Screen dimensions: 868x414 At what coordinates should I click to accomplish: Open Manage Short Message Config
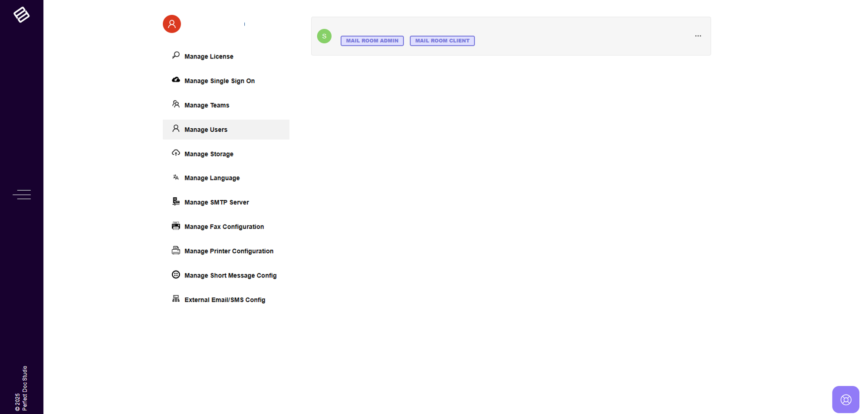pyautogui.click(x=230, y=275)
